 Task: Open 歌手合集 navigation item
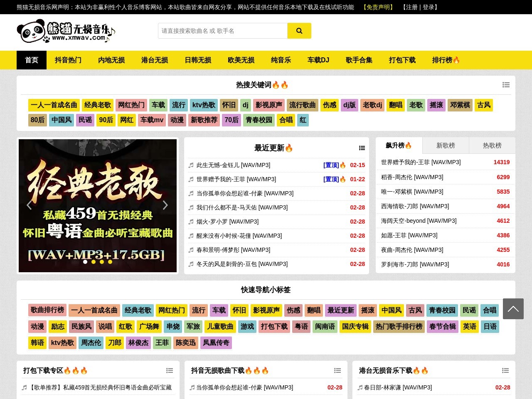coord(359,60)
